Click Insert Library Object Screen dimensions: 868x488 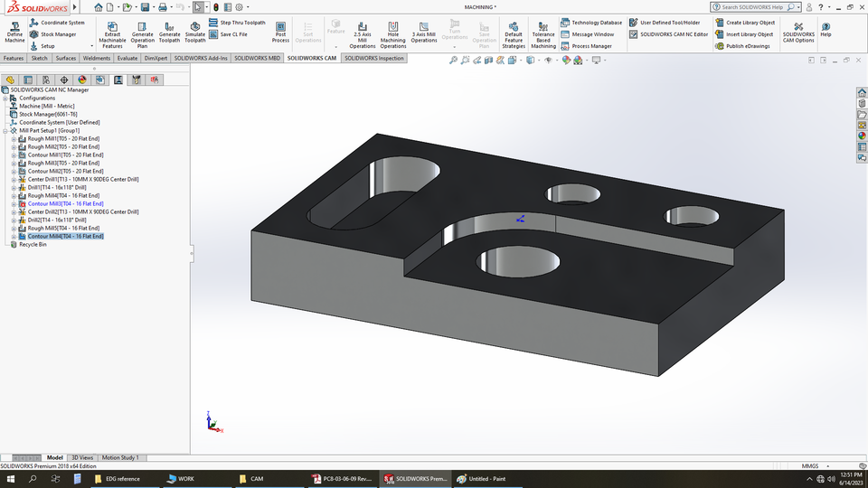744,34
